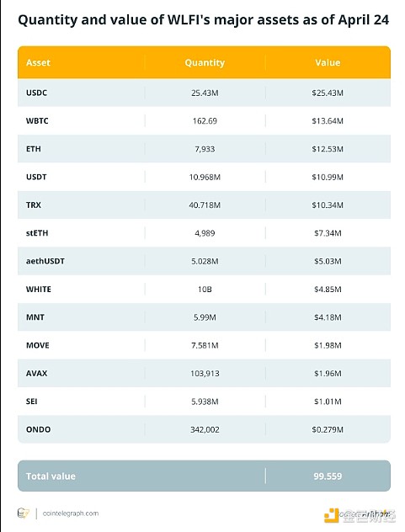Screen dimensions: 405x532
Task: Select the stETH asset label
Action: click(x=37, y=233)
